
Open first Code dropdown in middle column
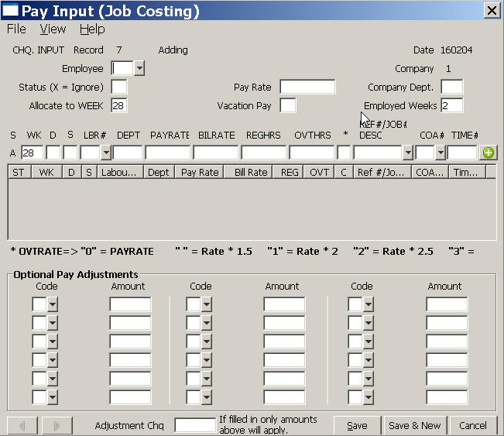coord(207,304)
